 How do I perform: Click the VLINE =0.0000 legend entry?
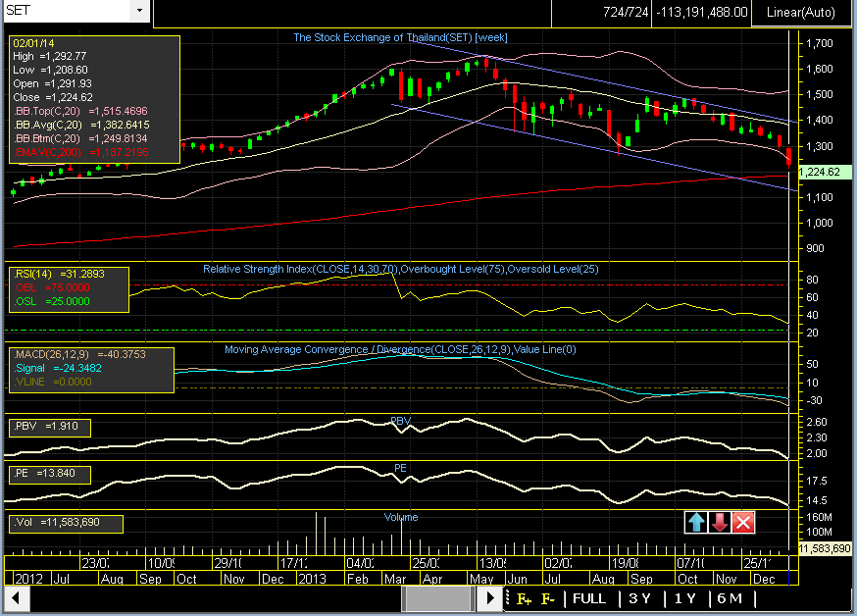click(x=53, y=382)
